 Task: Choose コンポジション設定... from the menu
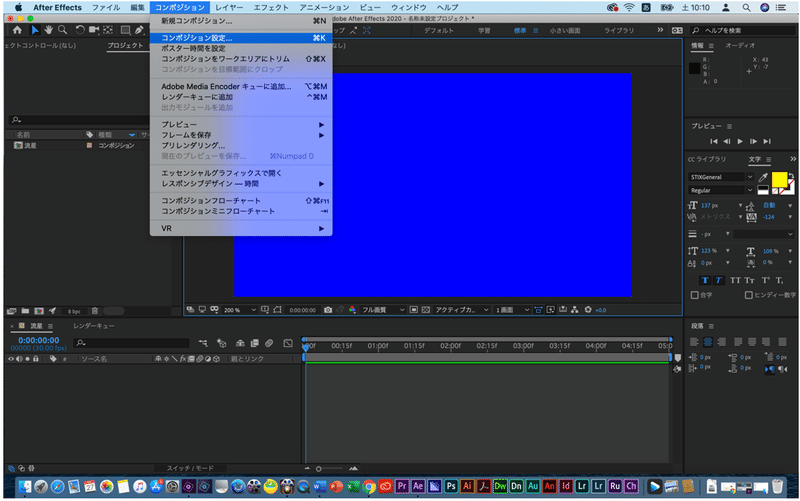(x=242, y=38)
